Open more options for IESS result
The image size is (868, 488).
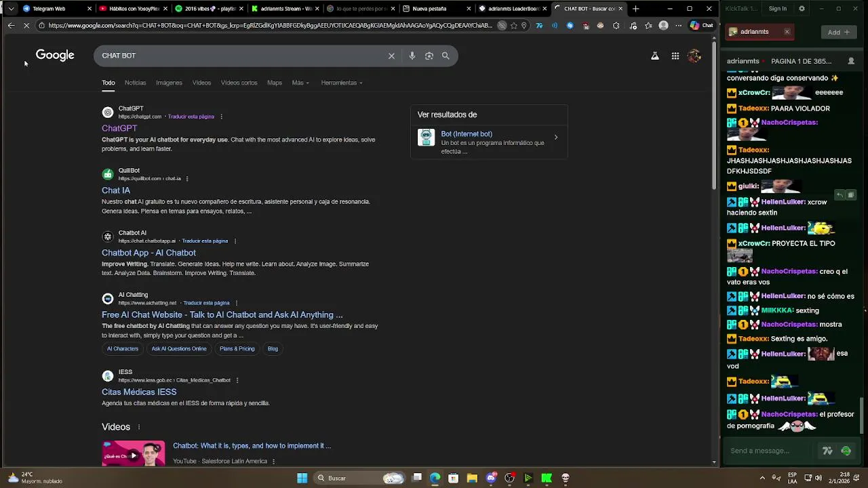pos(237,380)
